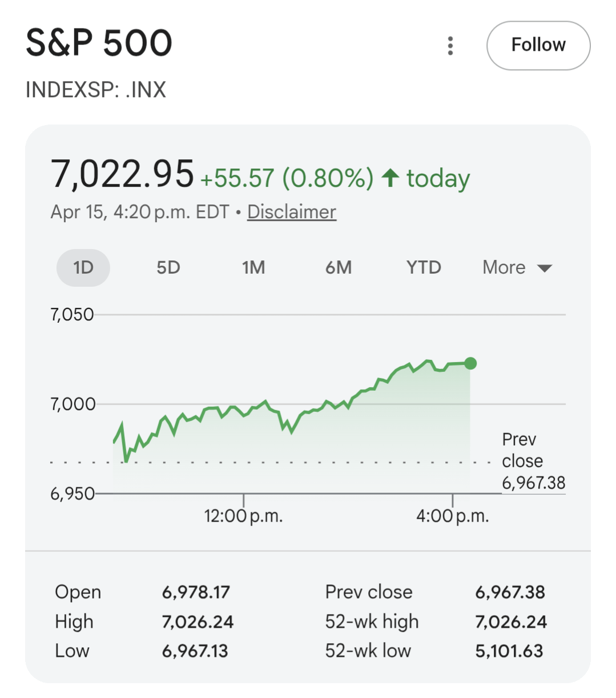The width and height of the screenshot is (616, 698).
Task: Click the Prev close label on chart
Action: [x=522, y=450]
